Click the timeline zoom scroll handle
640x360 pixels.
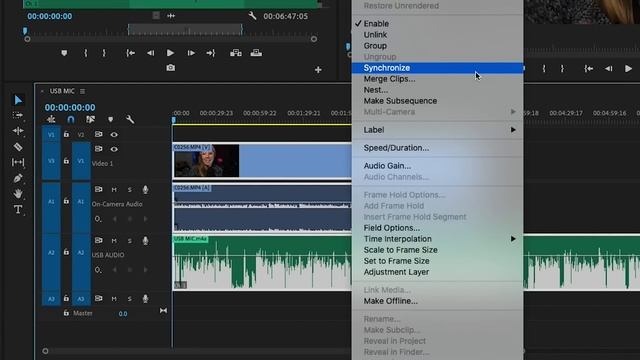click(45, 351)
